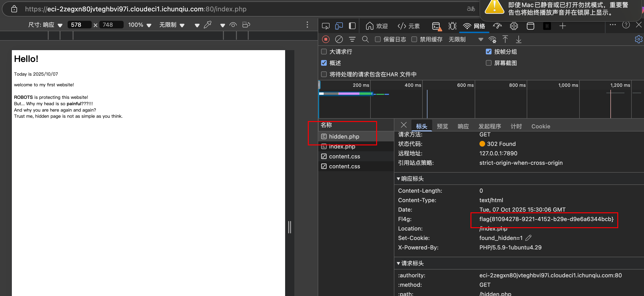Toggle the network filter icon
Viewport: 644px width, 296px height.
(352, 39)
